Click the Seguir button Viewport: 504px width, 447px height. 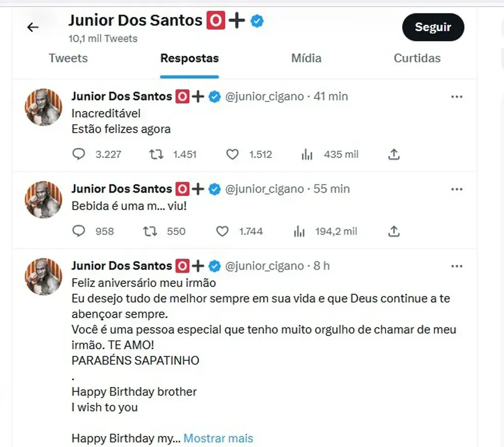(x=433, y=27)
